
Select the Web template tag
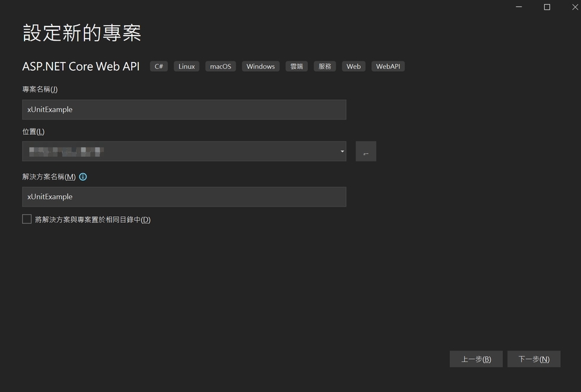click(x=352, y=66)
